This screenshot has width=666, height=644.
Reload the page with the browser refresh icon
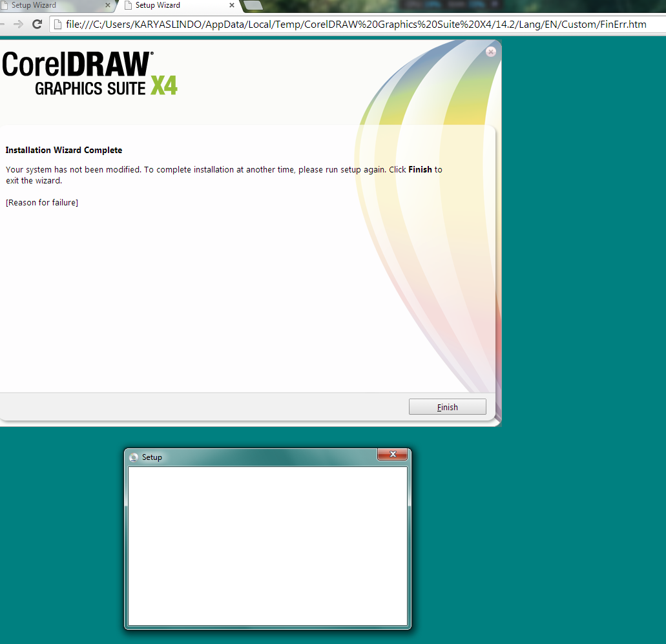[x=37, y=24]
